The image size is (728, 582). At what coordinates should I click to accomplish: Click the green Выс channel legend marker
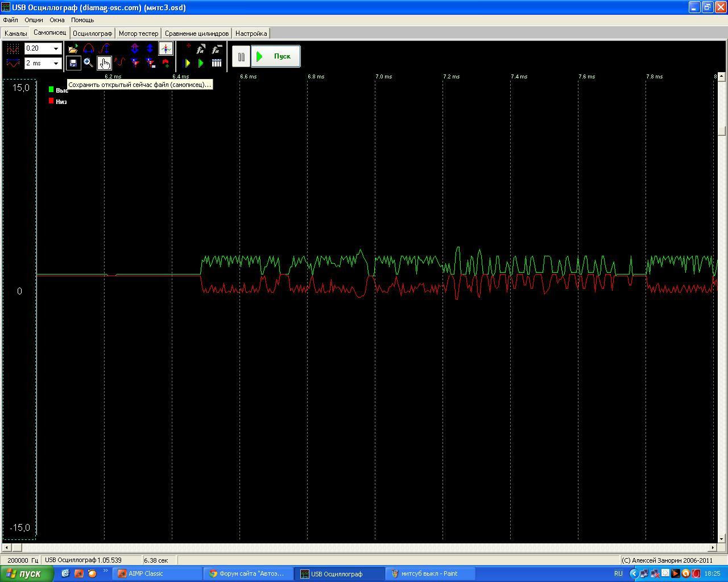click(51, 89)
